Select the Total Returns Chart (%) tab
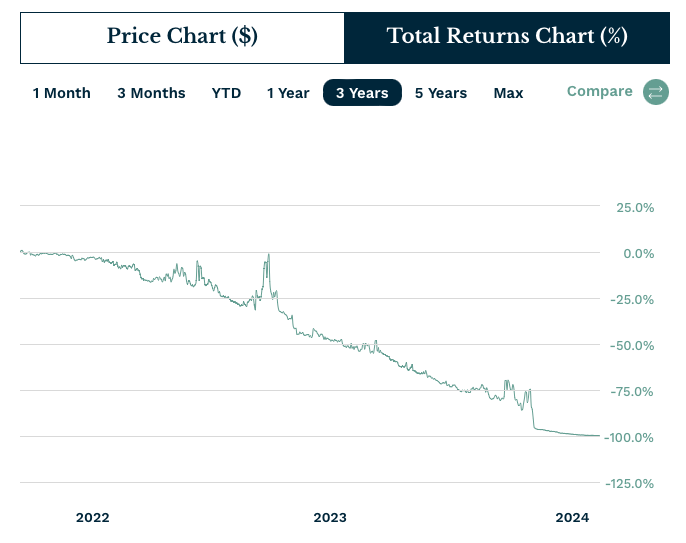This screenshot has height=543, width=686. click(507, 37)
